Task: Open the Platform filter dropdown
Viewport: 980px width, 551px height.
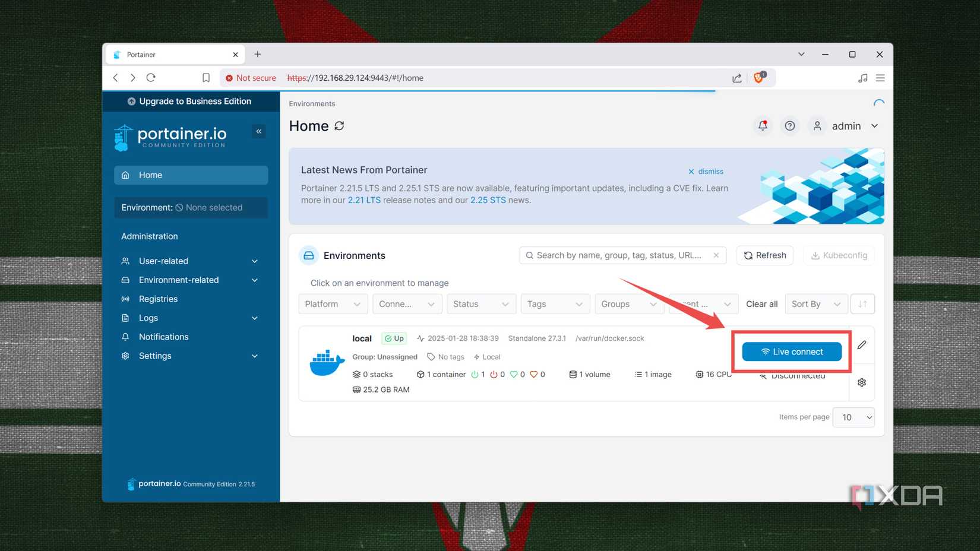Action: (333, 303)
